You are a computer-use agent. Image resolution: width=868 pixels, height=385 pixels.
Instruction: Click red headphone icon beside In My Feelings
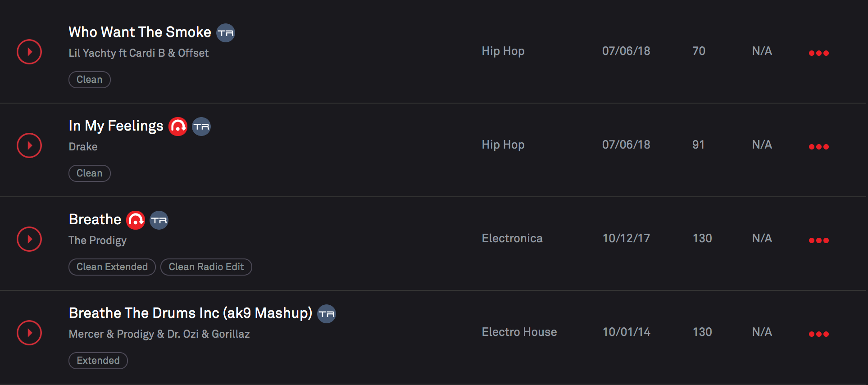(178, 127)
